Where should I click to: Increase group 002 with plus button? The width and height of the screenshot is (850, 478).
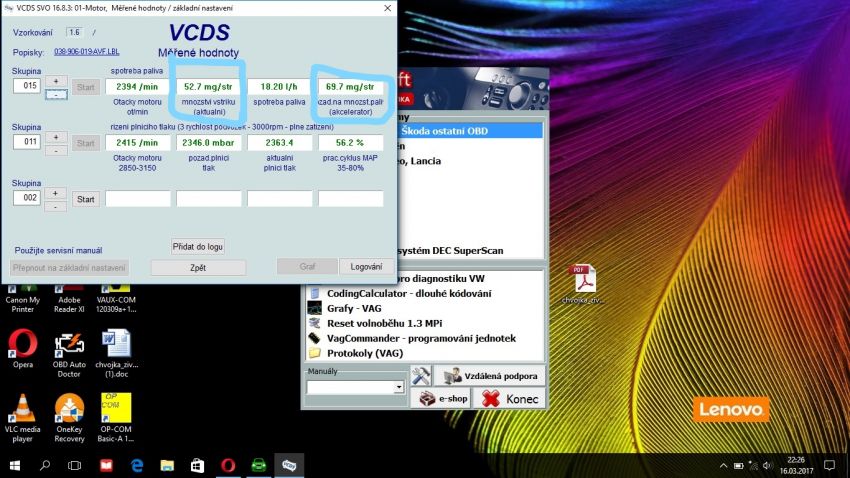[56, 193]
